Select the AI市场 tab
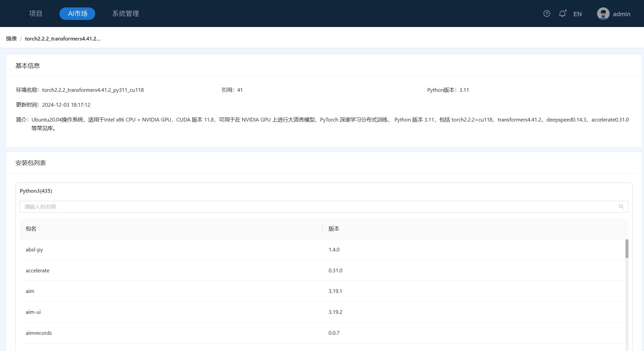Image resolution: width=644 pixels, height=351 pixels. [77, 13]
